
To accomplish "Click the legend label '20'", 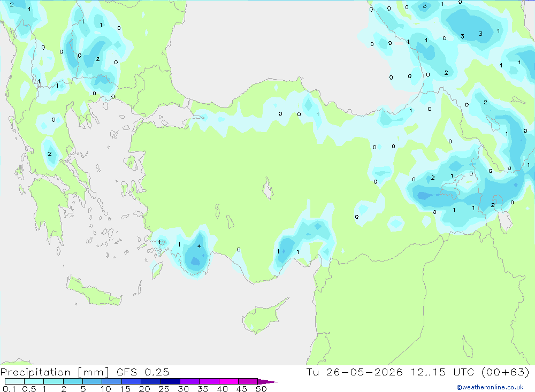I will point(144,389).
